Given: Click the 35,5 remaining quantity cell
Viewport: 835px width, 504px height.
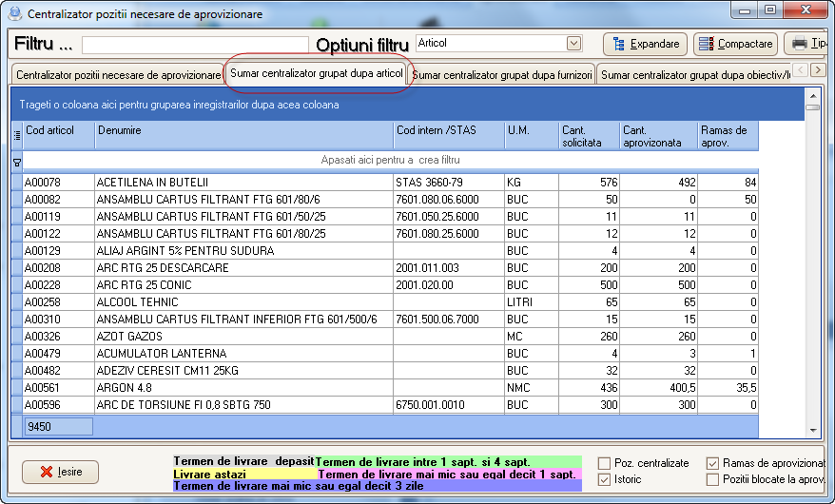Looking at the screenshot, I should pyautogui.click(x=728, y=387).
